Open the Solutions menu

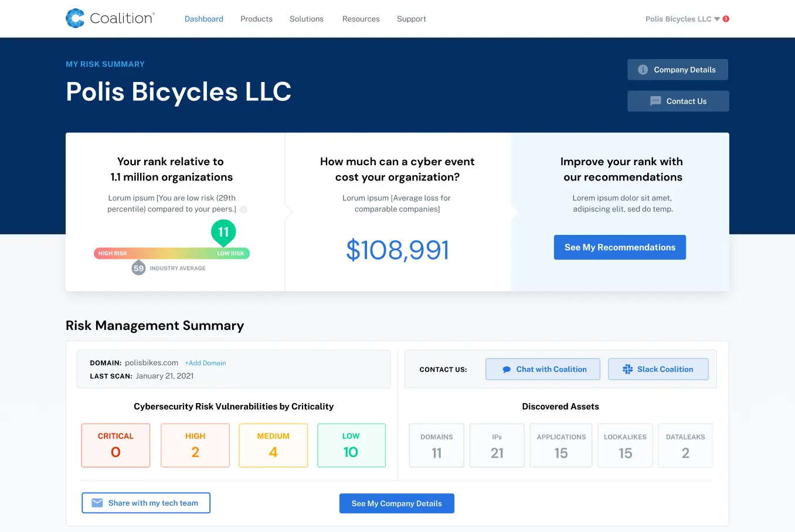click(x=307, y=19)
